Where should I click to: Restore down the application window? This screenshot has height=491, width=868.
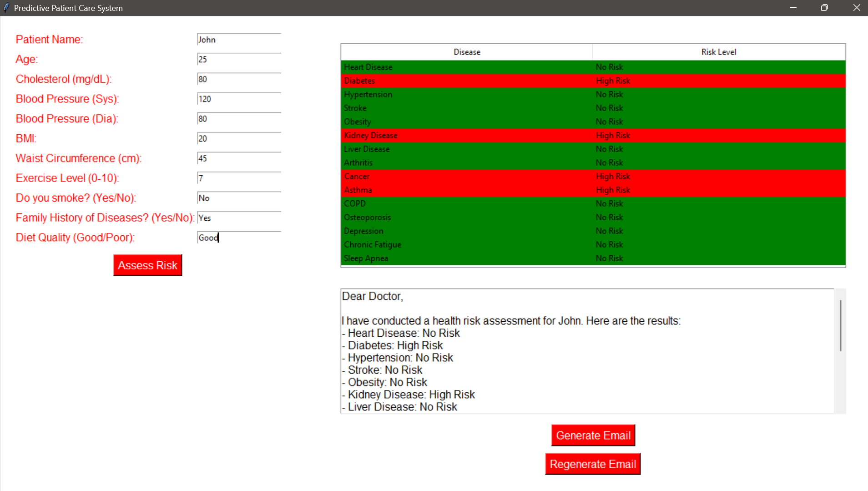pos(824,8)
